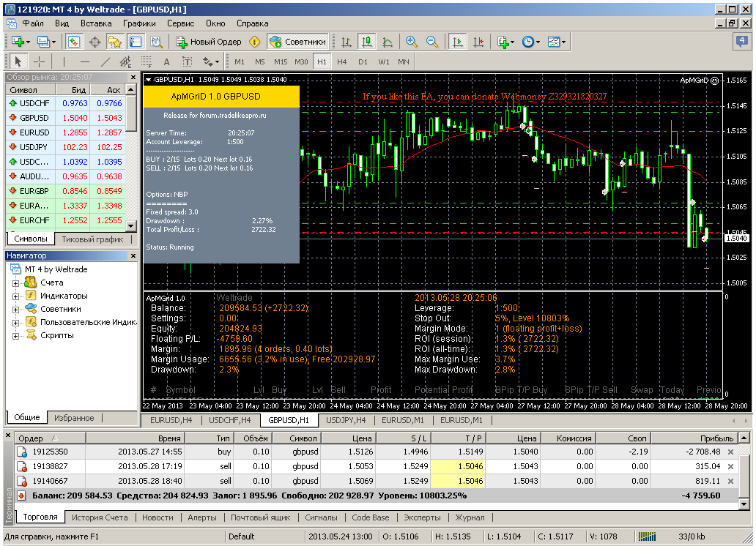The height and width of the screenshot is (546, 756).
Task: Open История Счета terminal tab
Action: [x=100, y=517]
